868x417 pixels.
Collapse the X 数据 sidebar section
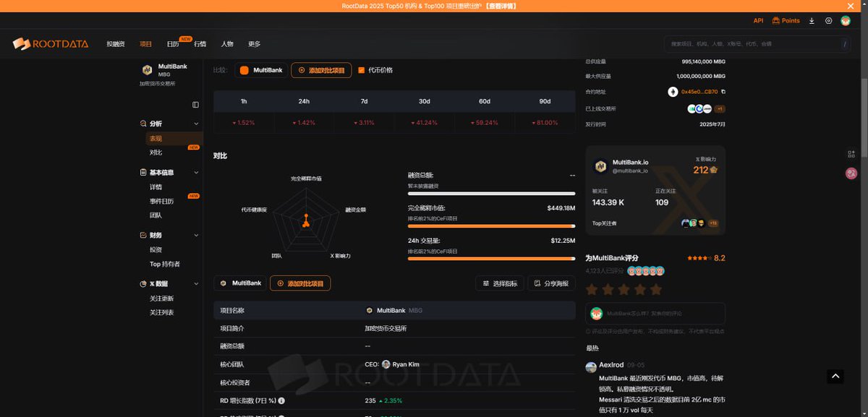[196, 284]
